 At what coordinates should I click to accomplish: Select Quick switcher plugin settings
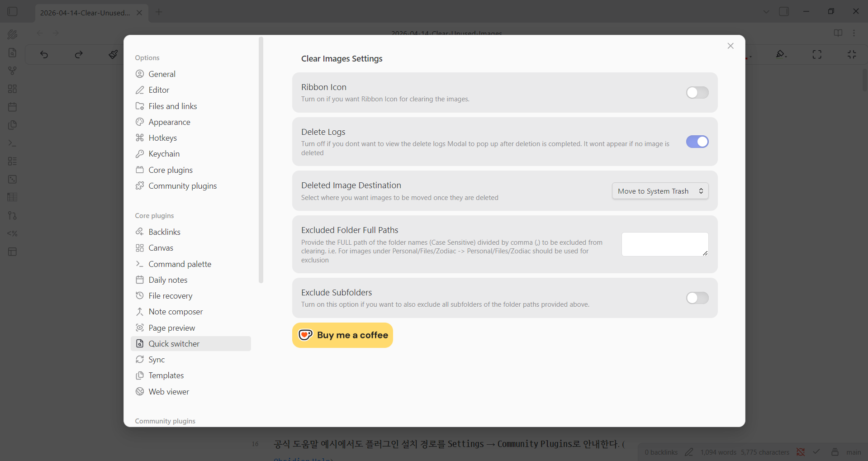[191, 344]
